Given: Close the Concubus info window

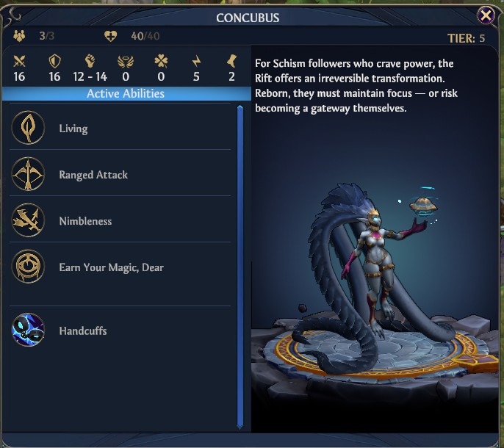Looking at the screenshot, I should pyautogui.click(x=486, y=15).
